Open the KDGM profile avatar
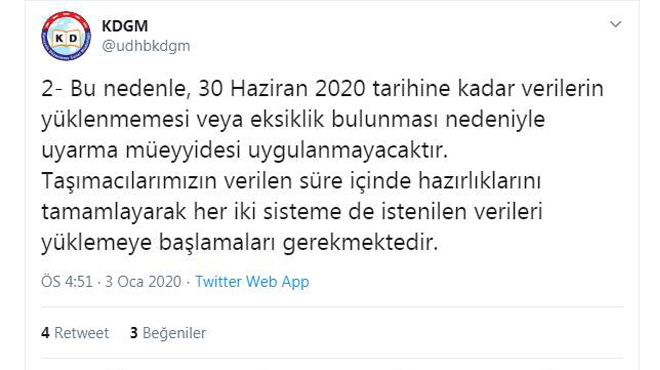The width and height of the screenshot is (660, 370). (x=66, y=36)
